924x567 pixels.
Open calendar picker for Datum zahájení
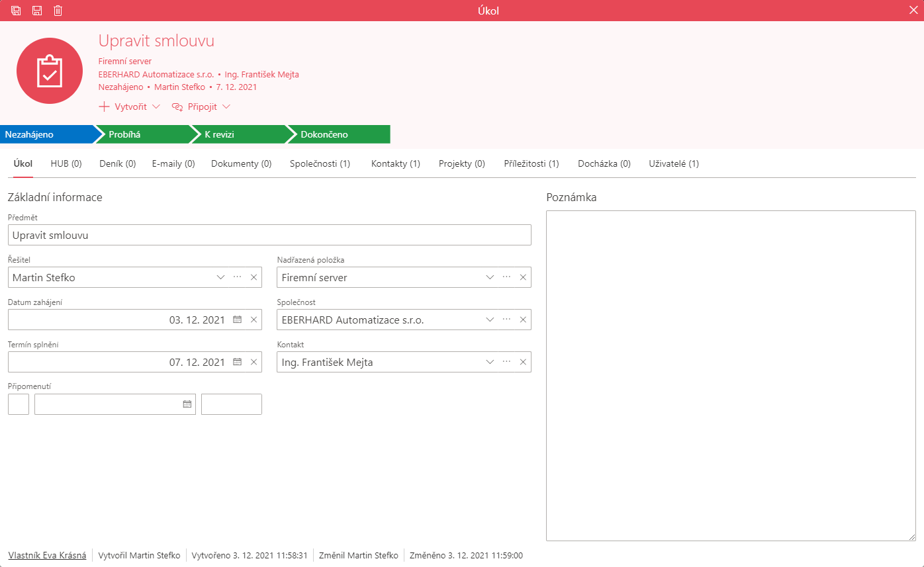237,320
